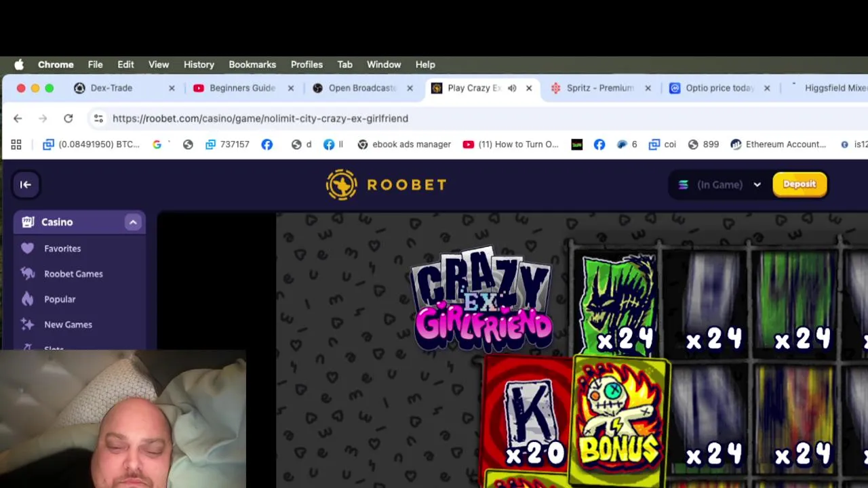This screenshot has width=868, height=488.
Task: Open the History menu
Action: 199,64
